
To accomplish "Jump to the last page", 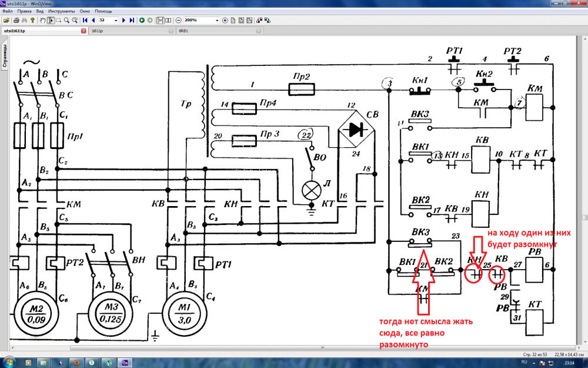I will 132,20.
